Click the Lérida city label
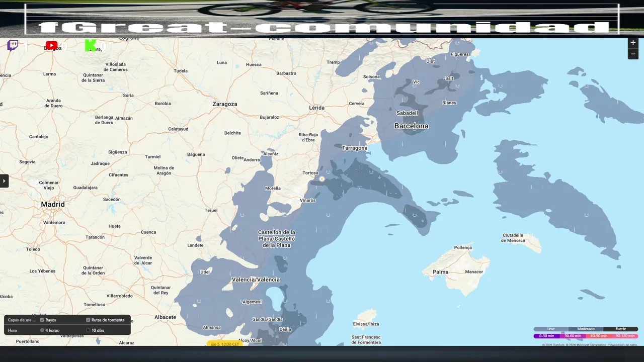 (316, 108)
